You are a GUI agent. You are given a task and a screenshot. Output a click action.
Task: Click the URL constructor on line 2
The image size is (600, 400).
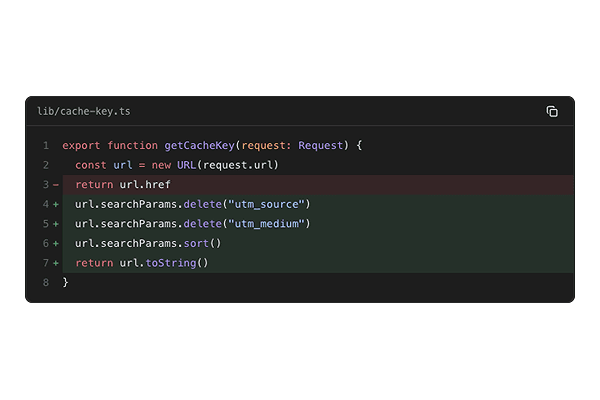[186, 165]
